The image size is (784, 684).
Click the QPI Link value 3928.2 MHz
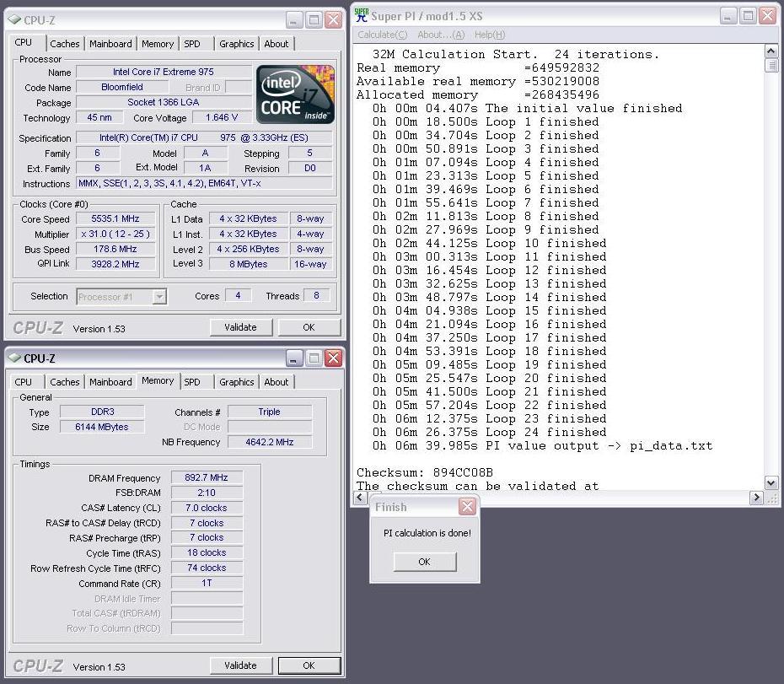click(115, 264)
